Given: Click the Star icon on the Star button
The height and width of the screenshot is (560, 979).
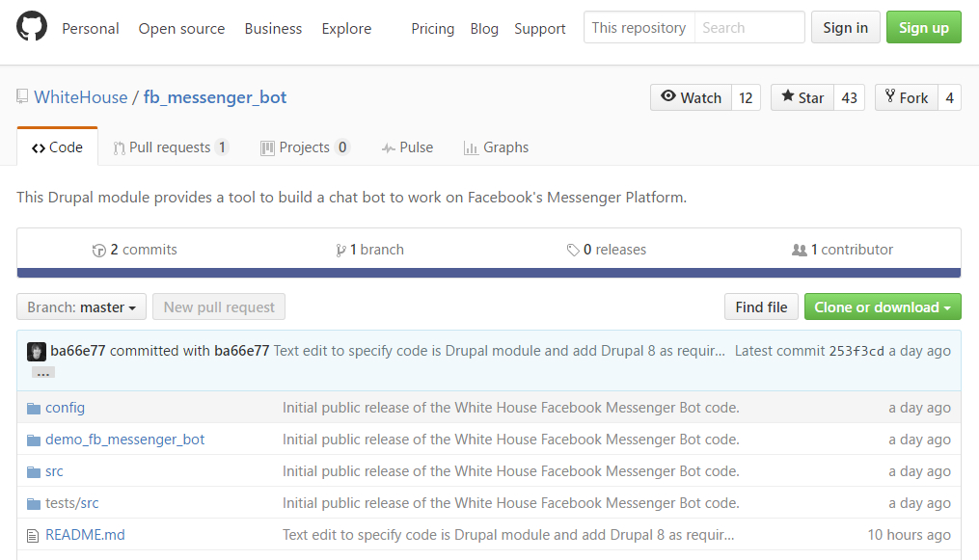Looking at the screenshot, I should 785,97.
